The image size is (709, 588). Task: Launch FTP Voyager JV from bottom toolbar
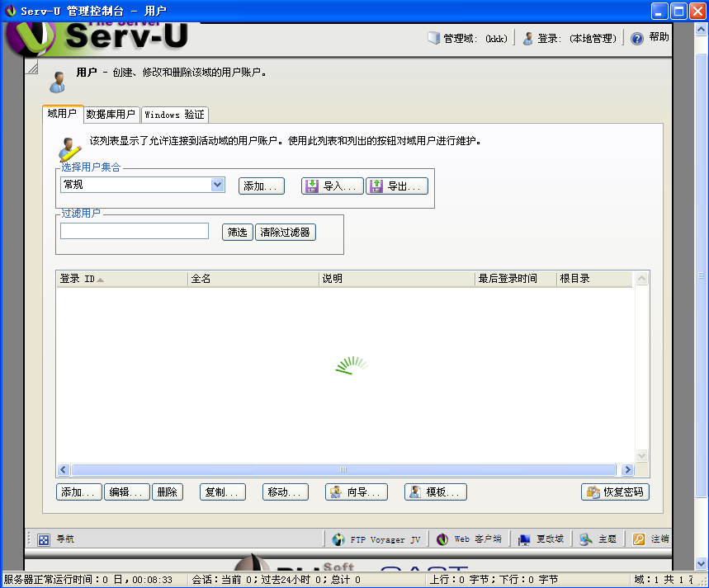click(376, 539)
